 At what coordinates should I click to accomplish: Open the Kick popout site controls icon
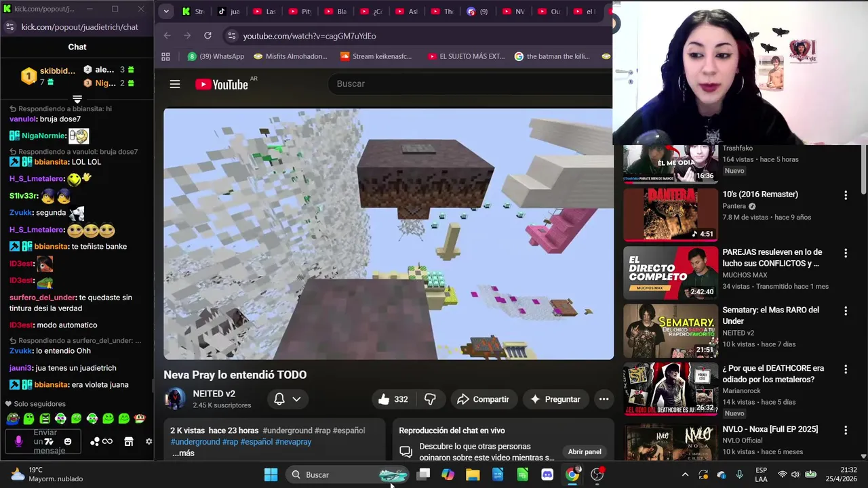[9, 26]
